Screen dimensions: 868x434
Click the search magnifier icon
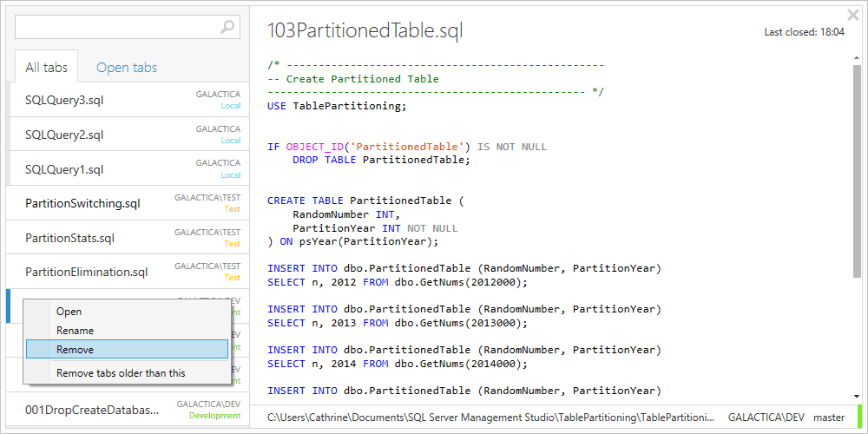(x=227, y=27)
